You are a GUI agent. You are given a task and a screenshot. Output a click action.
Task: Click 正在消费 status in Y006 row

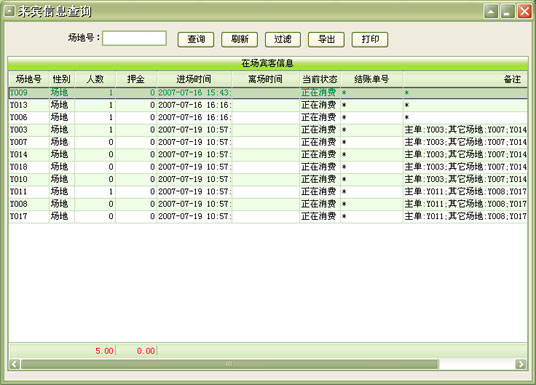(x=320, y=117)
